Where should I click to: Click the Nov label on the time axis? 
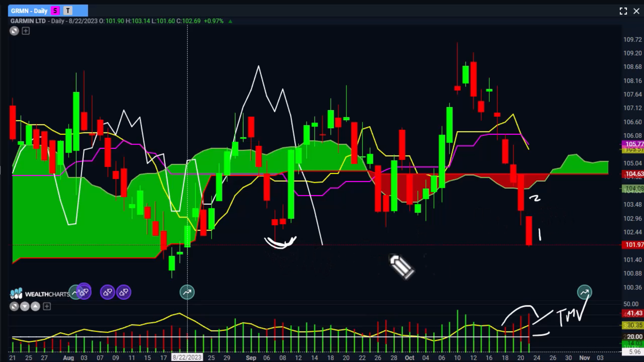click(x=584, y=358)
